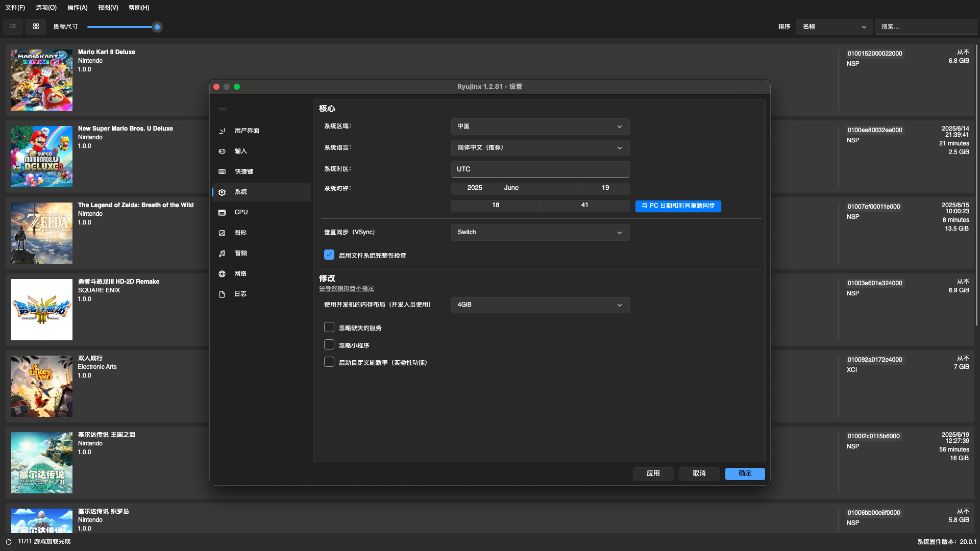The image size is (980, 551).
Task: Select CPU settings page
Action: (261, 213)
